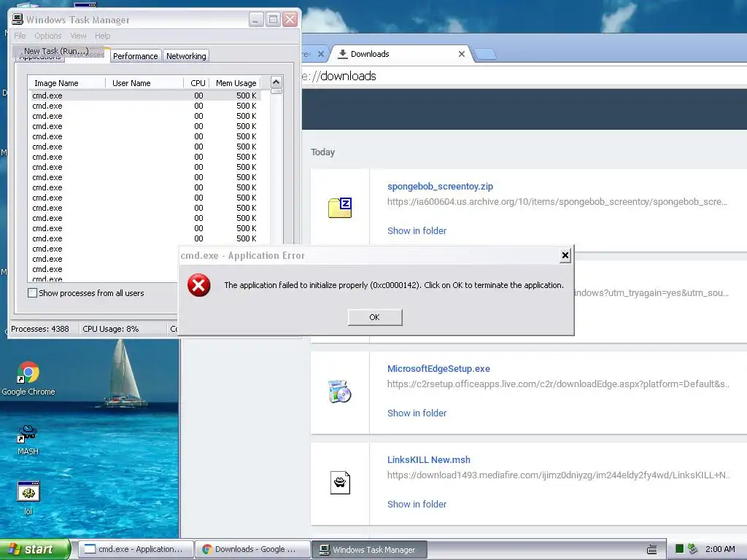Click the spongebob_screentoy.zip file icon
The height and width of the screenshot is (560, 747).
point(340,208)
